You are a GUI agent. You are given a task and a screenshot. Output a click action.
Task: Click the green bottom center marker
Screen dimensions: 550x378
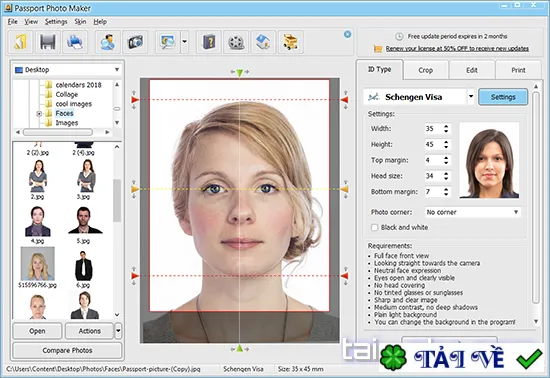coord(239,348)
